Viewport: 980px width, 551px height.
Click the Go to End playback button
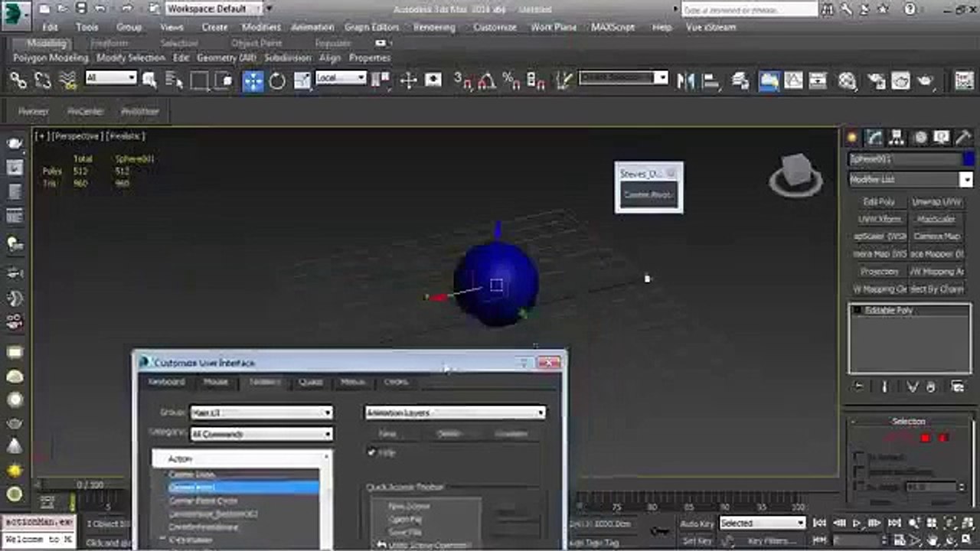(894, 523)
